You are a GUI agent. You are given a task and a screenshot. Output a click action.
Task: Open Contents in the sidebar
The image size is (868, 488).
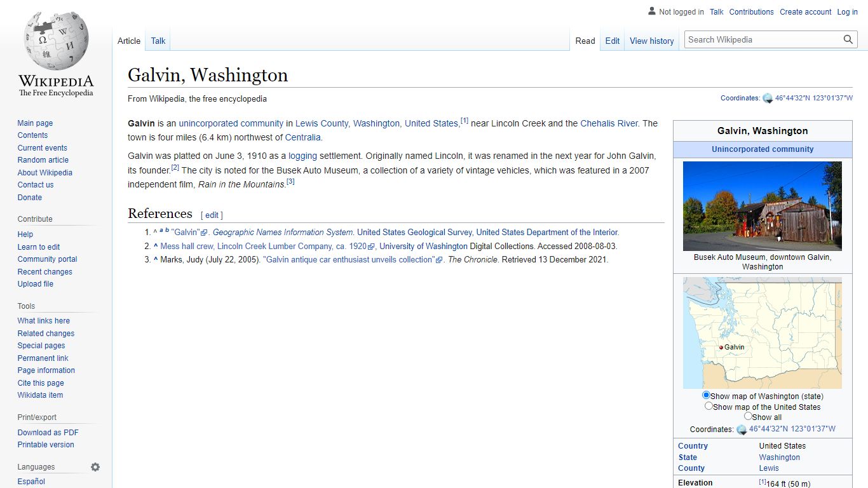(32, 135)
